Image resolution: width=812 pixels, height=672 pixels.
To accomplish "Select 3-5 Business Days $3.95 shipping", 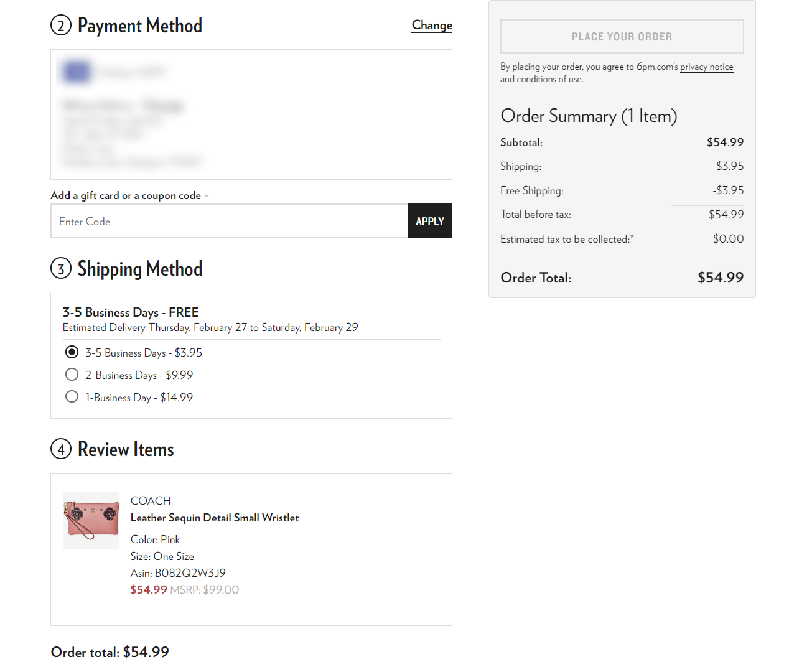I will click(x=72, y=352).
